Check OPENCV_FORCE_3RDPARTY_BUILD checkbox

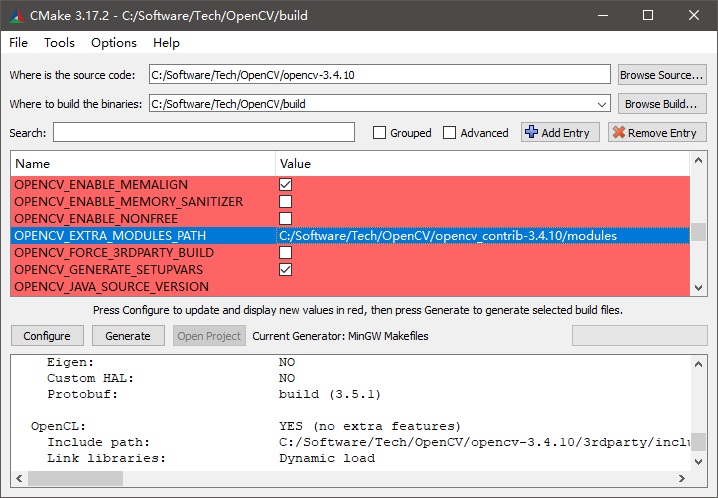285,253
